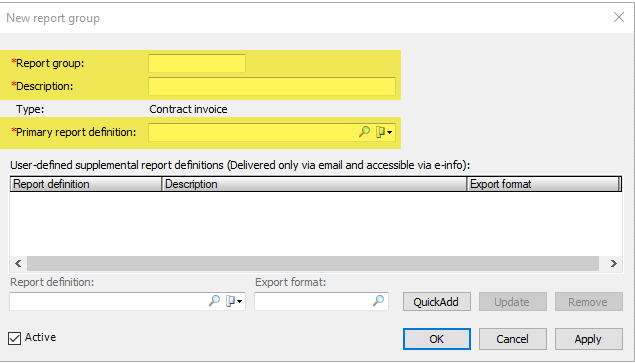The image size is (635, 363).
Task: Confirm with the OK button
Action: (437, 339)
